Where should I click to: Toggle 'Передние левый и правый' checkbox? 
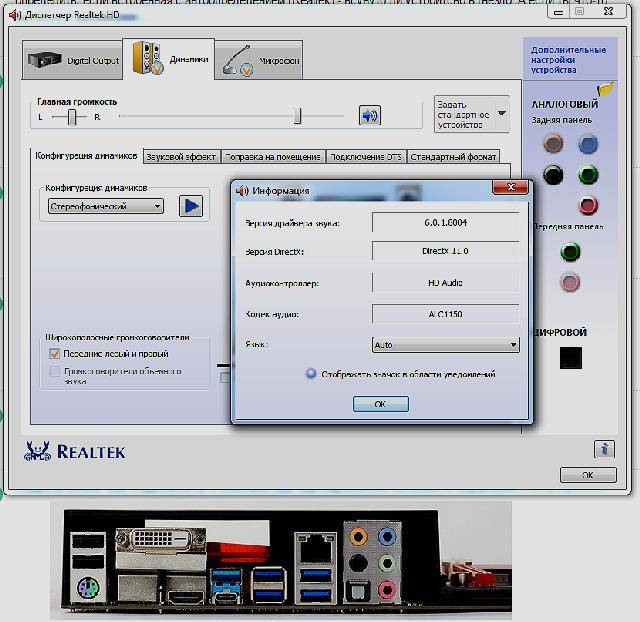[54, 353]
